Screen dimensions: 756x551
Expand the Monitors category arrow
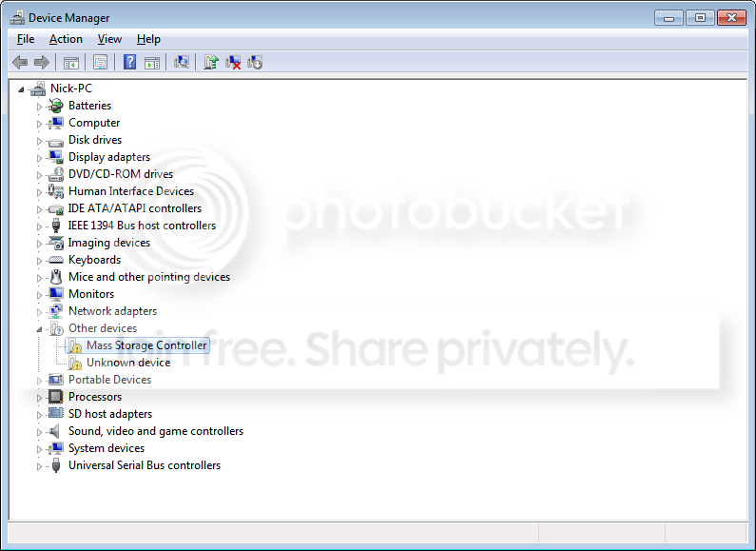pyautogui.click(x=39, y=295)
